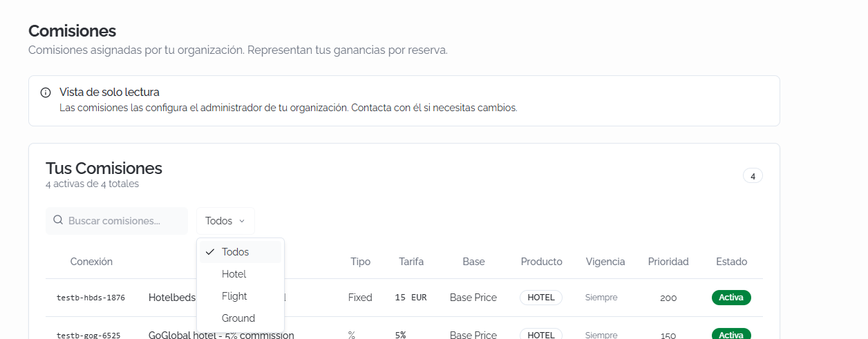The width and height of the screenshot is (868, 339).
Task: Click the count badge showing 4
Action: coord(753,176)
